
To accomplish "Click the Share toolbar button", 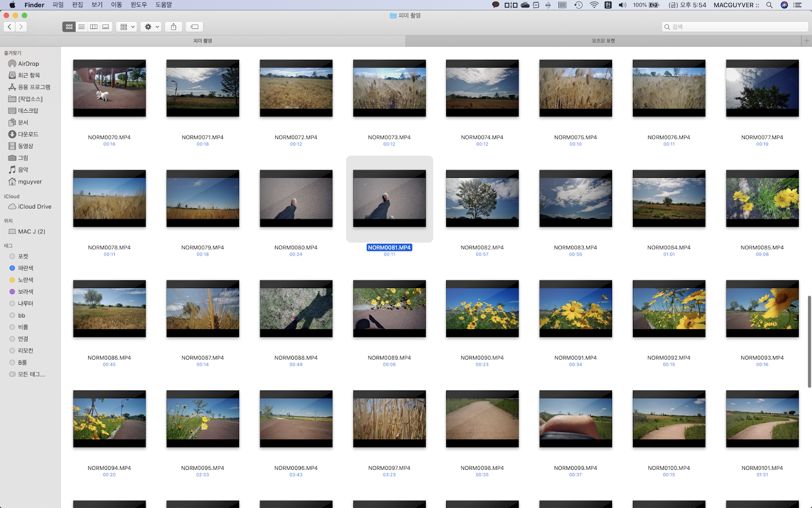I will (174, 27).
